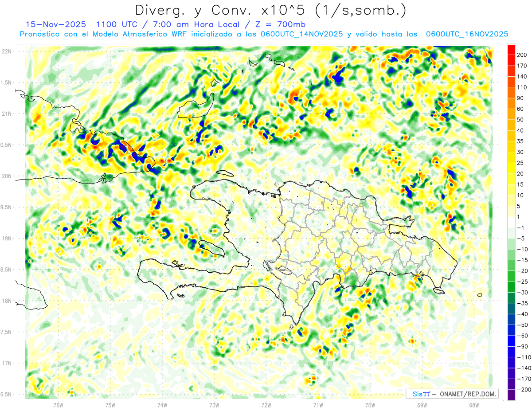Click the colorbar value -170
532x411 pixels.
[524, 378]
